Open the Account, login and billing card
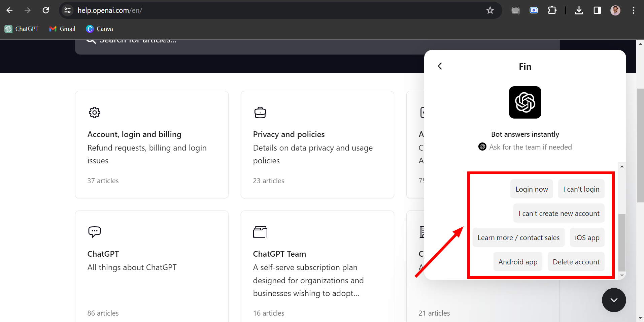This screenshot has height=322, width=644. pos(152,144)
